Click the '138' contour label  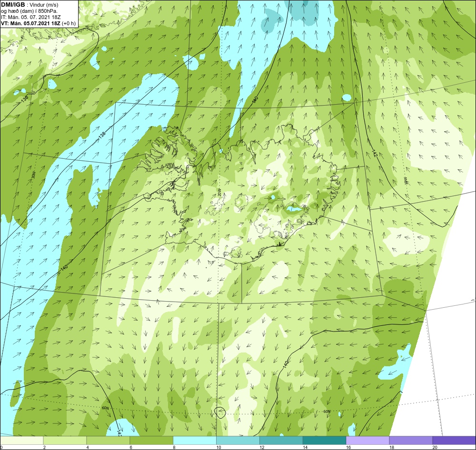102,136
